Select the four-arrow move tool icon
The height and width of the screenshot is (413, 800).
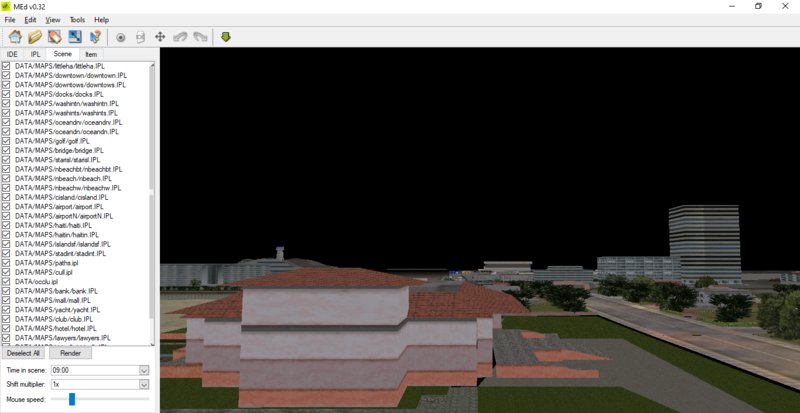tap(160, 37)
